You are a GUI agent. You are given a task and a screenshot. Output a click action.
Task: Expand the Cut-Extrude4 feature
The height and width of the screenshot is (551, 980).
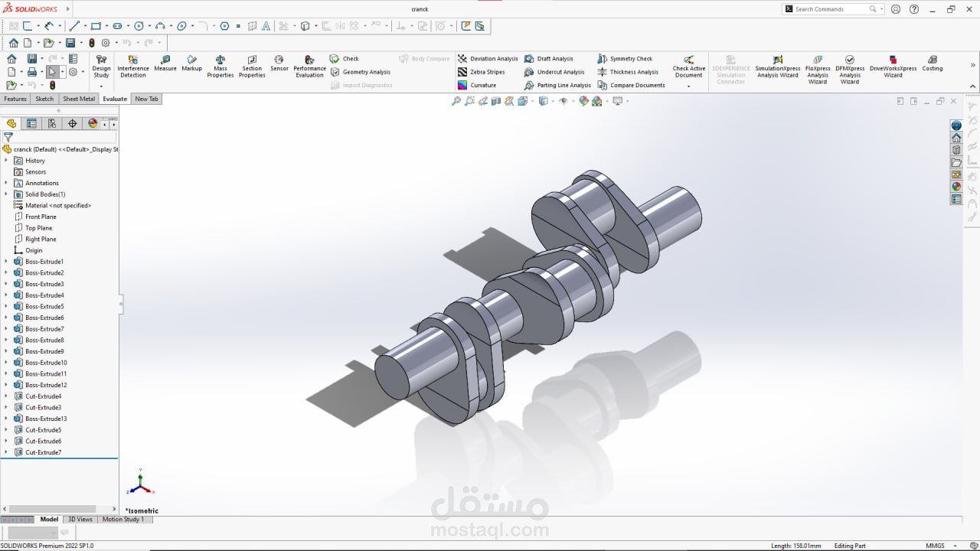pos(6,396)
